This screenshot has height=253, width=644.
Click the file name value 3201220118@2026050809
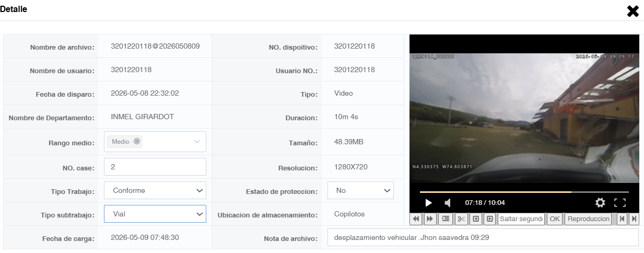tap(155, 46)
